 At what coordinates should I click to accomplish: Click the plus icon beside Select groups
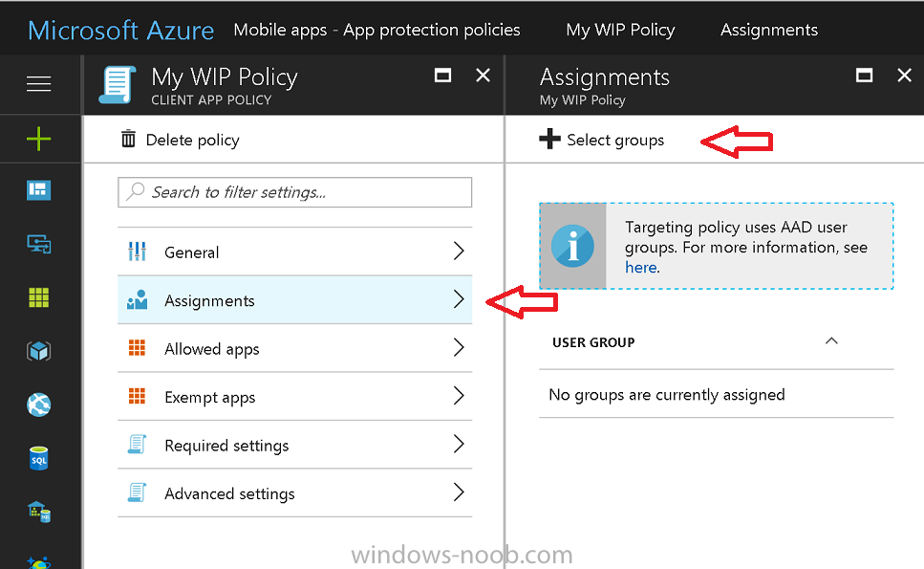pos(549,140)
